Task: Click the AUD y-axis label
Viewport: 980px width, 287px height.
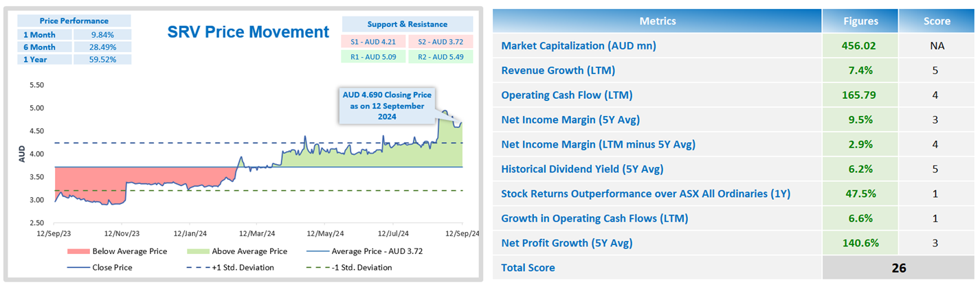Action: (21, 154)
